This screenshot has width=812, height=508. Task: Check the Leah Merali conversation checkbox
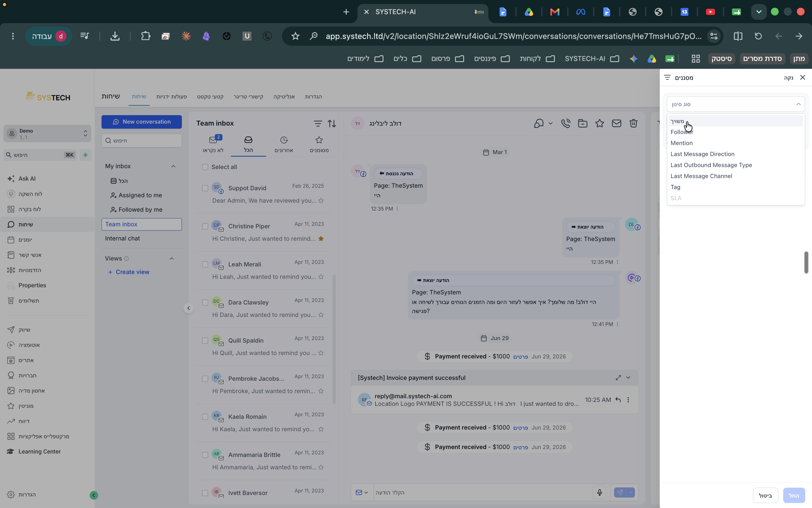[205, 264]
